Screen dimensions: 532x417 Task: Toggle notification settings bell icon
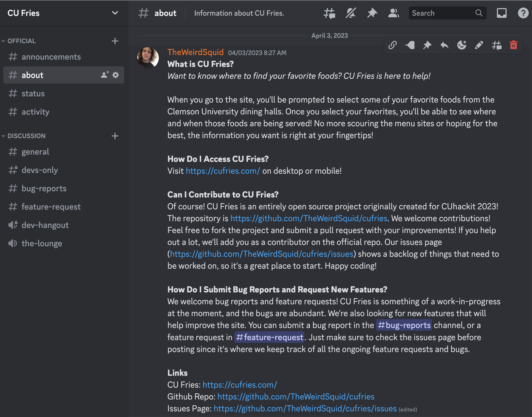tap(351, 13)
